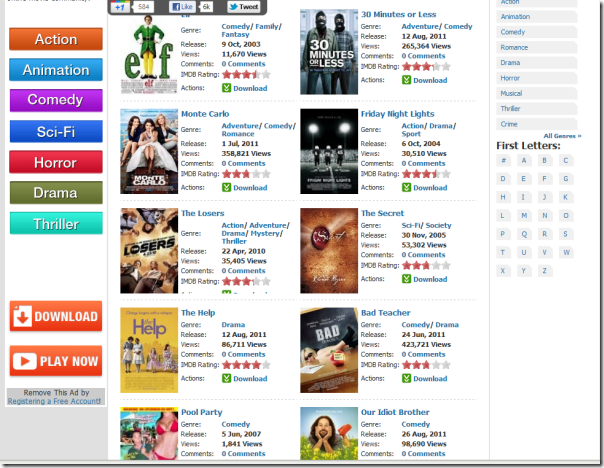Screen dimensions: 604x468
Task: Select the blue Sci-Fi genre button
Action: tap(56, 131)
